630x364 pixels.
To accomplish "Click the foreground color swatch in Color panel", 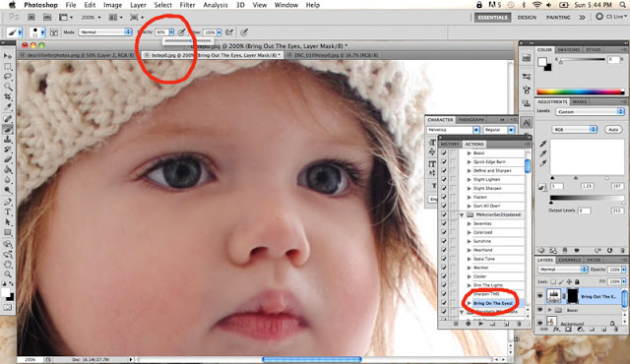I will [542, 61].
